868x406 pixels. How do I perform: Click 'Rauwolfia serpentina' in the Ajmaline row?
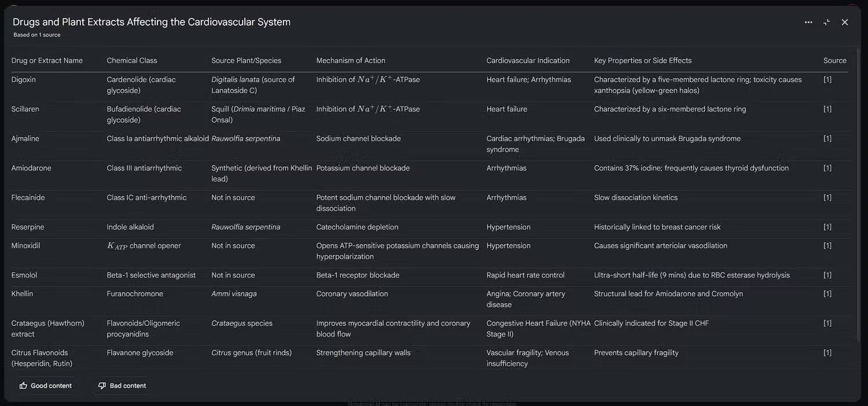tap(246, 138)
